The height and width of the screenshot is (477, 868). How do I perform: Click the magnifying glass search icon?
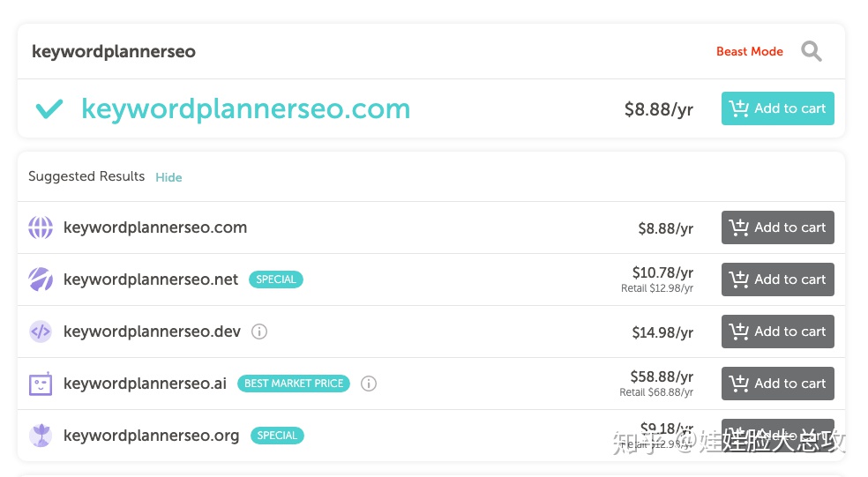click(811, 51)
